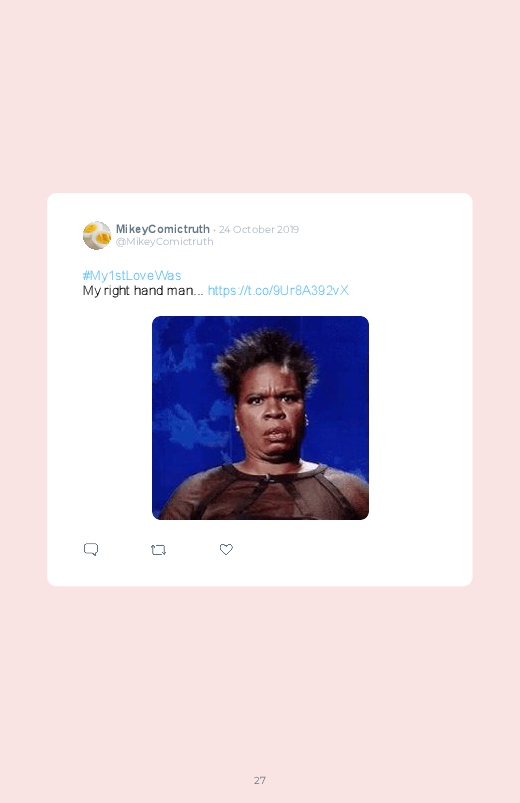Open the reaction GIF thumbnail
The image size is (520, 803).
point(260,418)
